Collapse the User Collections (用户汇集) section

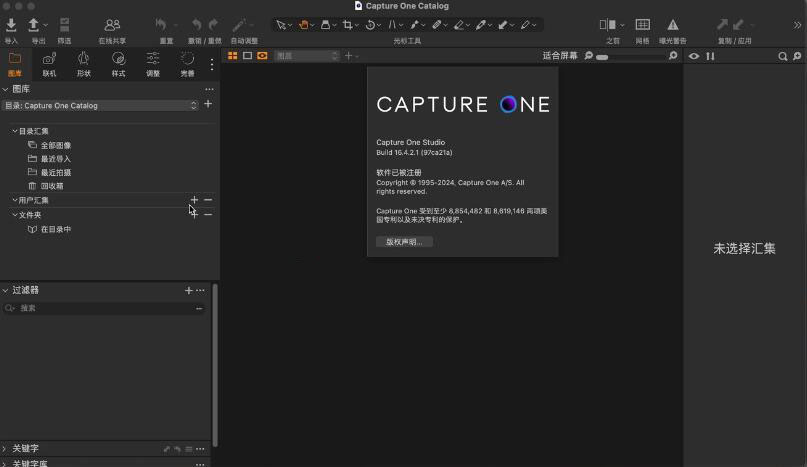click(15, 200)
